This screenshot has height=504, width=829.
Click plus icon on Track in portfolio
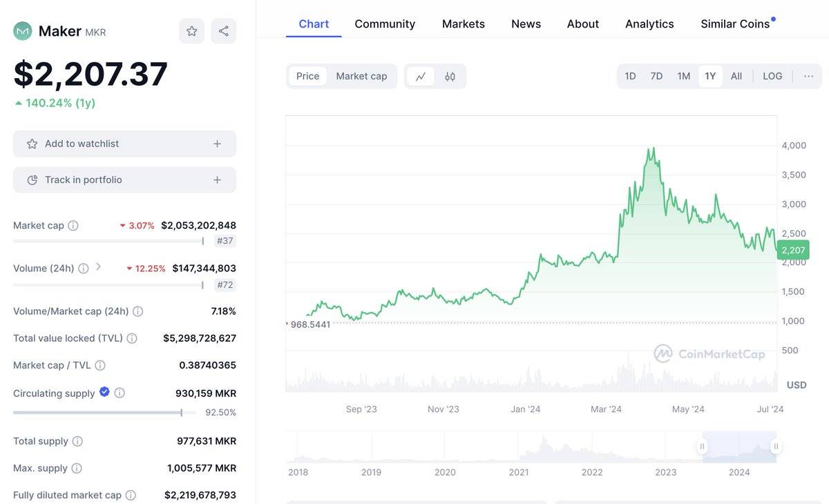(x=217, y=180)
